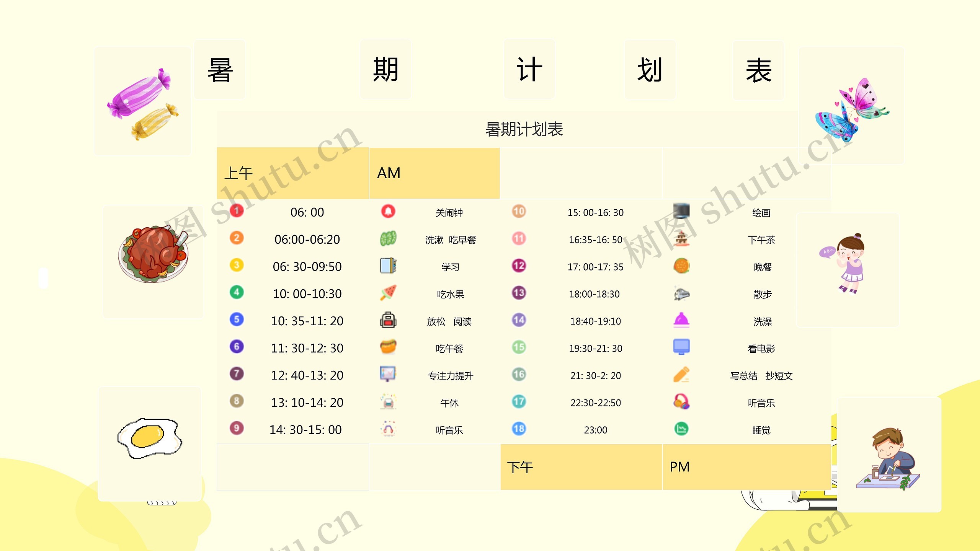Image resolution: width=980 pixels, height=551 pixels.
Task: Click the burger icon beside 晚餐
Action: coord(681,266)
